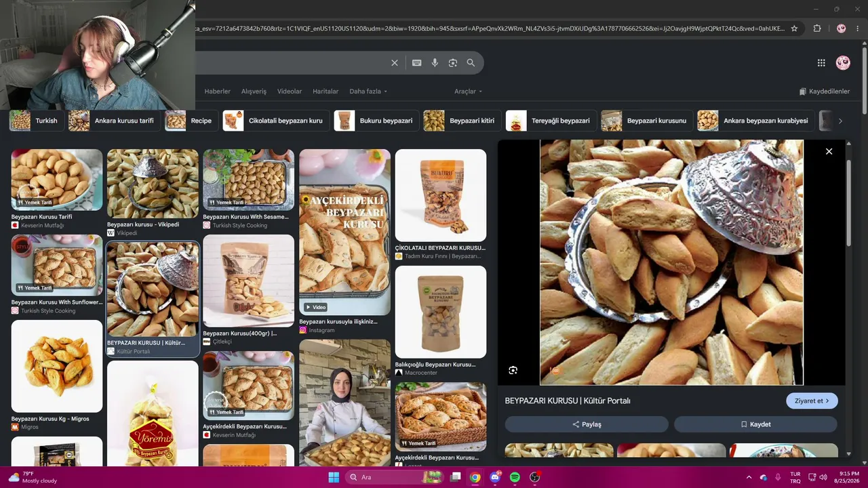
Task: Expand the Araçlar tools dropdown
Action: (468, 91)
